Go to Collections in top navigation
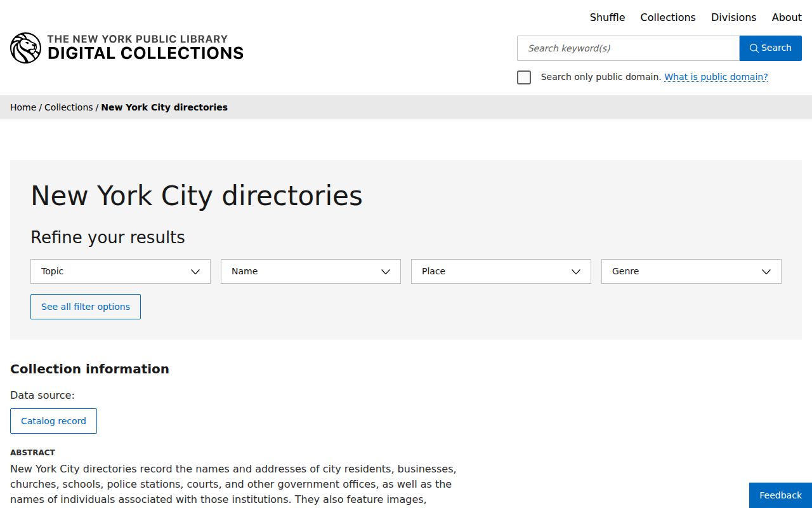The width and height of the screenshot is (812, 508). [x=668, y=18]
